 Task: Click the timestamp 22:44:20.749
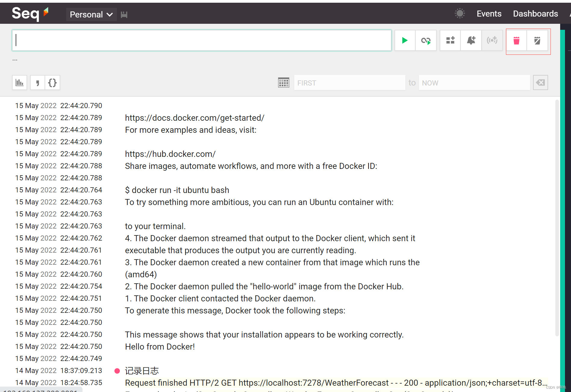coord(81,359)
